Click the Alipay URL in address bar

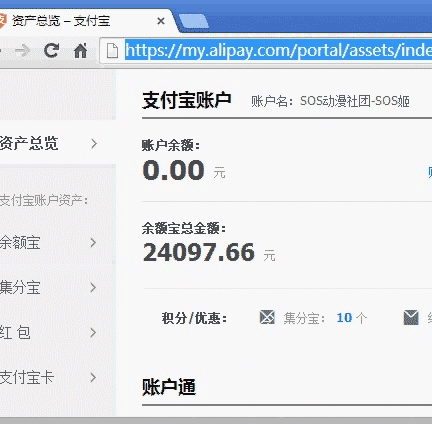278,51
